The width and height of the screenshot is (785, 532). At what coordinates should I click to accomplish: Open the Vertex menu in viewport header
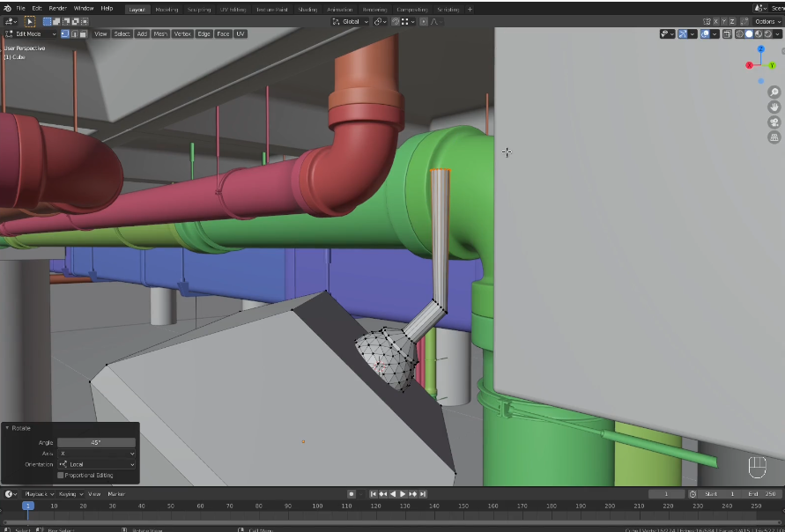182,34
